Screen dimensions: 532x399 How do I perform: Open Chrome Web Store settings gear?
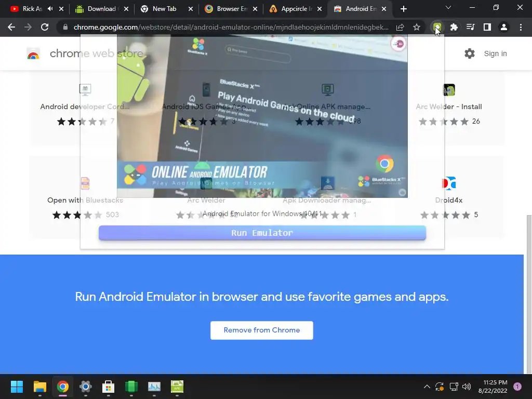pyautogui.click(x=470, y=54)
